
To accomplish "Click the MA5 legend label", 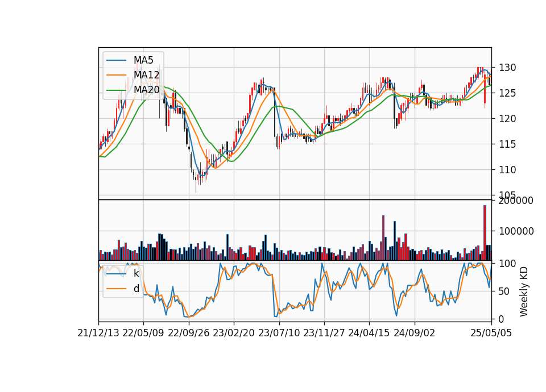I will pyautogui.click(x=143, y=60).
